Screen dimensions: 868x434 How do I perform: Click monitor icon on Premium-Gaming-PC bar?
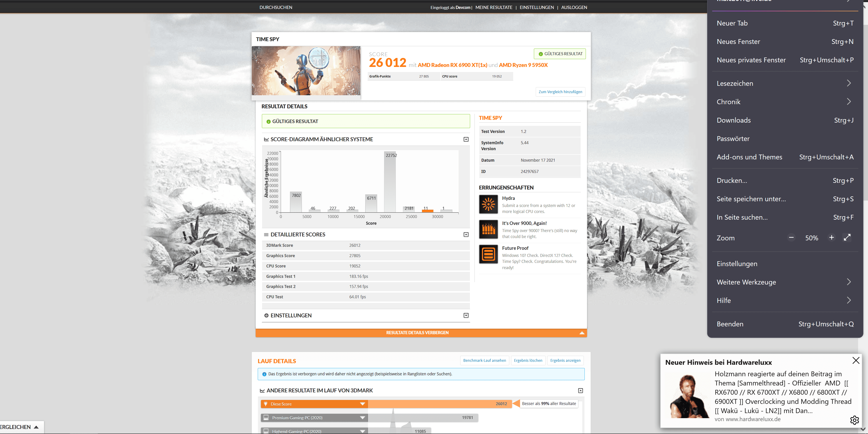pyautogui.click(x=266, y=417)
